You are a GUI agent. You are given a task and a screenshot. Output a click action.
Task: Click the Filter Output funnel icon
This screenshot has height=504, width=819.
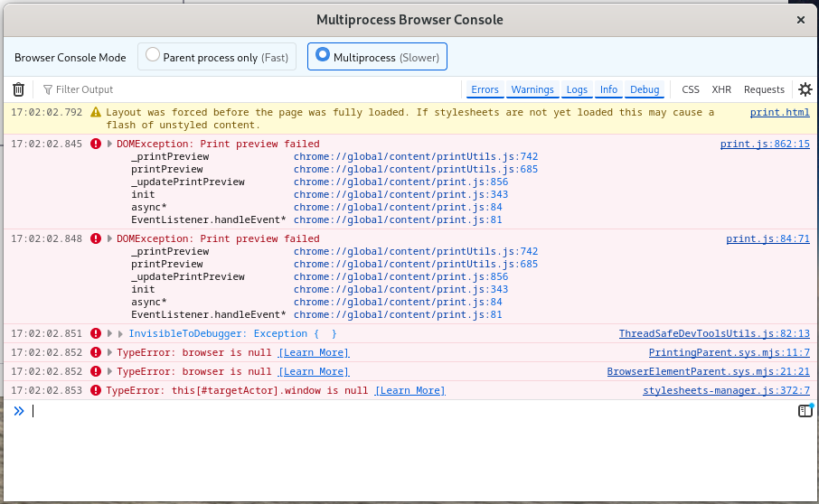pos(48,89)
